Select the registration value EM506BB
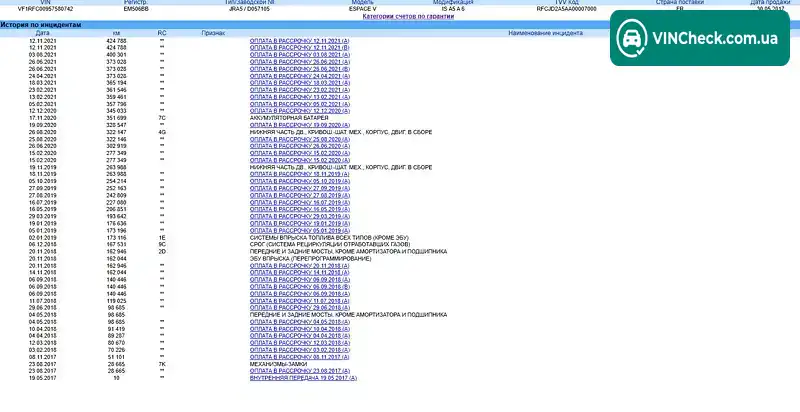This screenshot has height=412, width=800. [136, 9]
